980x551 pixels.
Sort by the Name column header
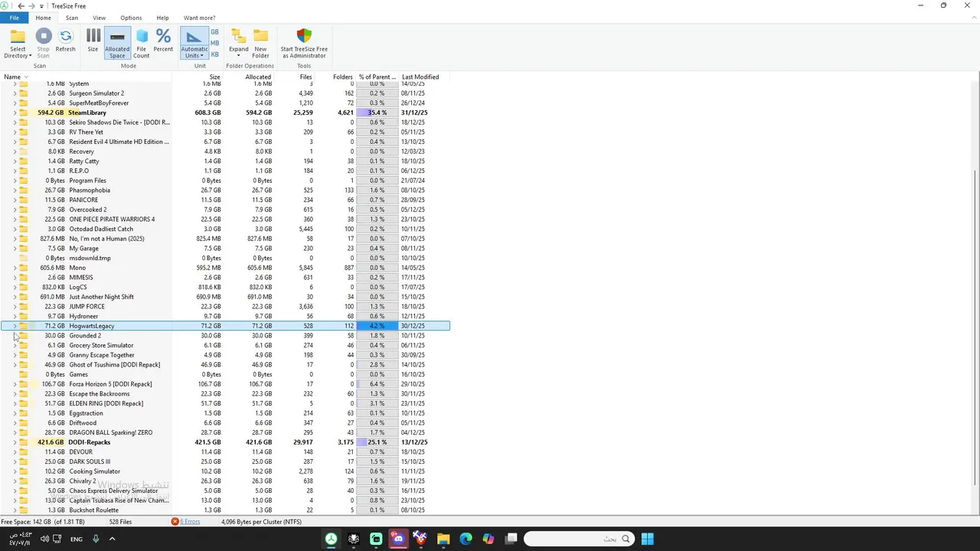(87, 77)
